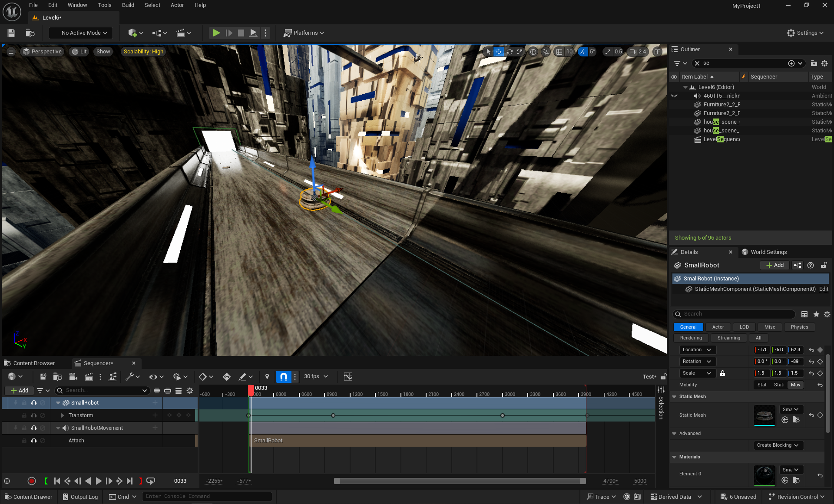Click the timeline horizontal range scrollbar
This screenshot has width=834, height=504.
460,481
